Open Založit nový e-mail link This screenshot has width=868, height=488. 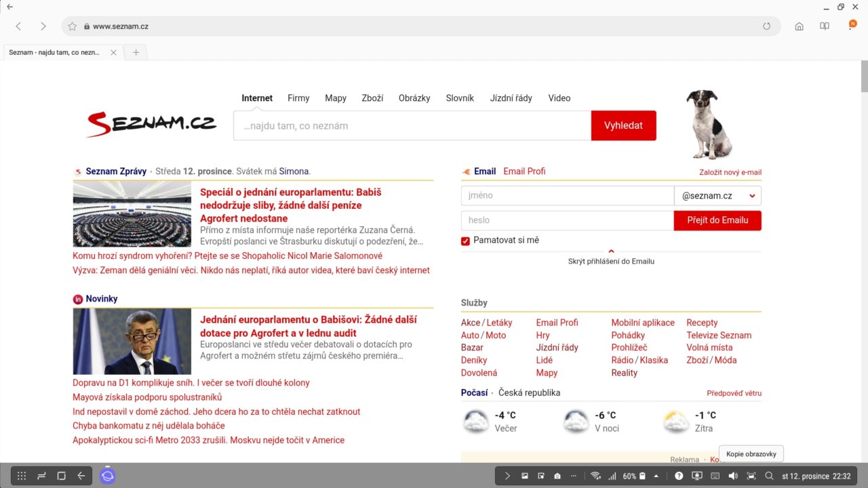click(730, 172)
